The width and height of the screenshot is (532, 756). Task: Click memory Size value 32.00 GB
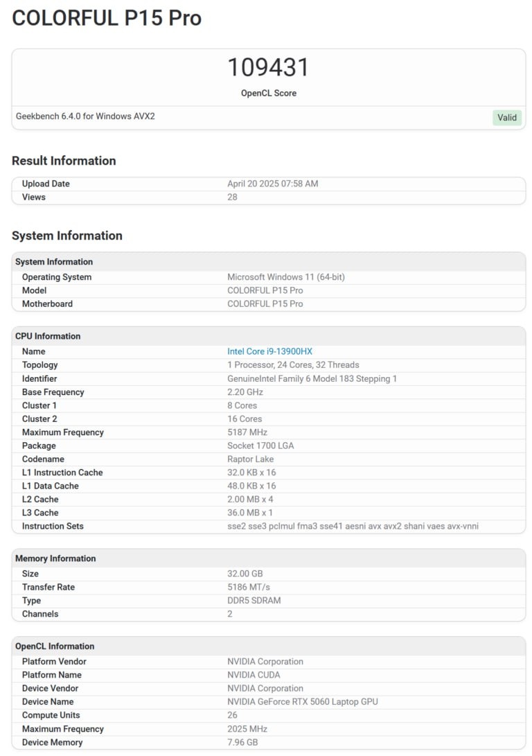[x=245, y=574]
